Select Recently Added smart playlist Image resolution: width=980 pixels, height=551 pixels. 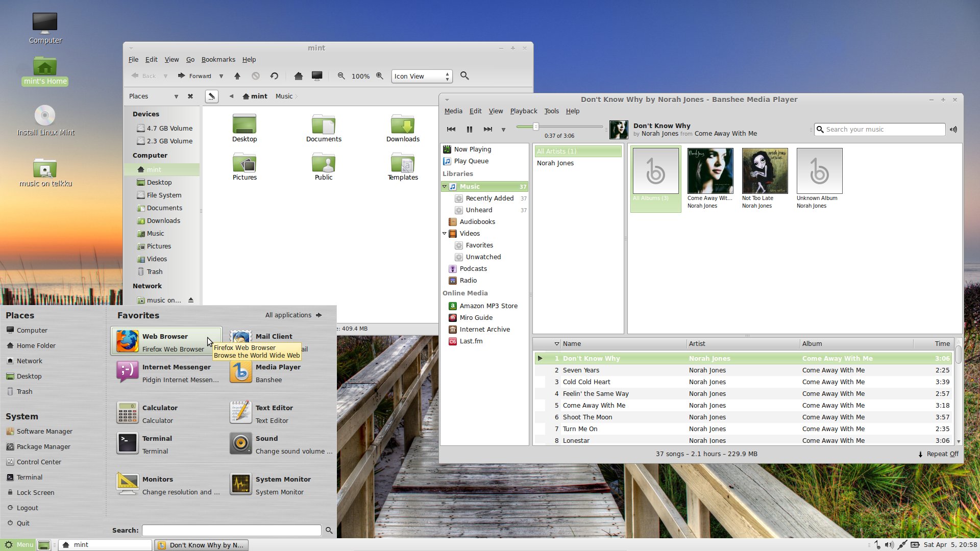click(x=489, y=198)
